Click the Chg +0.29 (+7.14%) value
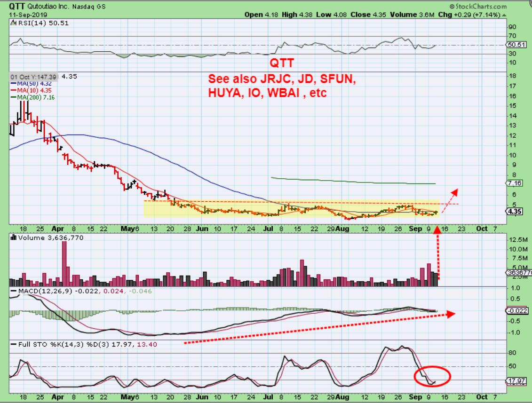The image size is (532, 403). tap(469, 15)
